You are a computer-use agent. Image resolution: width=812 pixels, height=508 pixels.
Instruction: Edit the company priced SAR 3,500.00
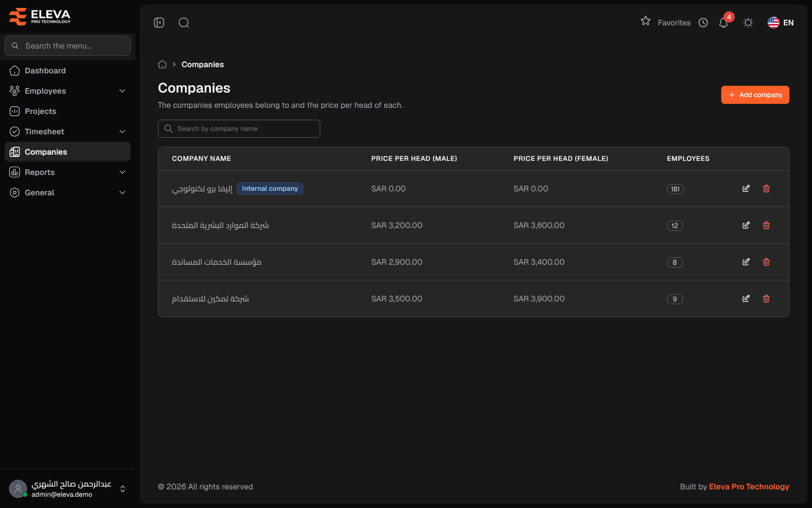[x=746, y=299]
